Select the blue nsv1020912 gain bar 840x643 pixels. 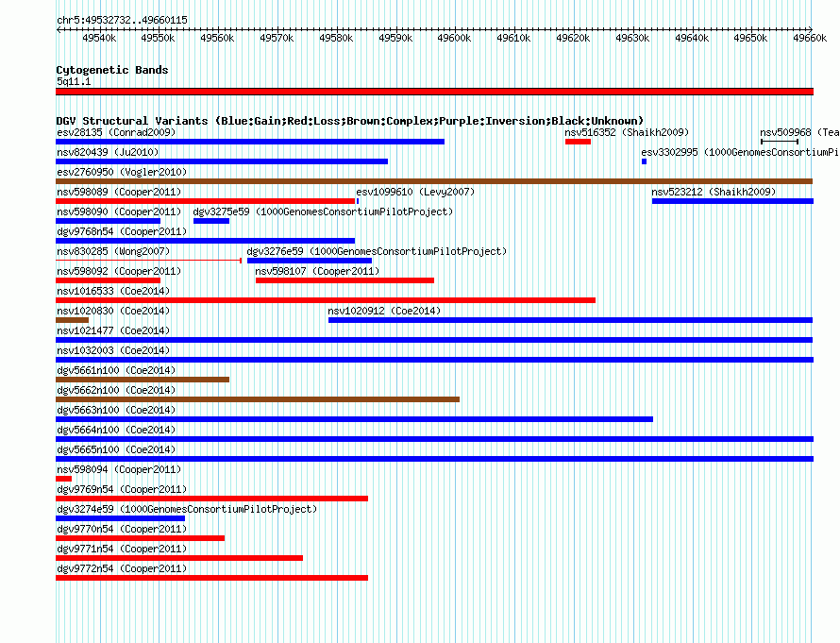[570, 320]
